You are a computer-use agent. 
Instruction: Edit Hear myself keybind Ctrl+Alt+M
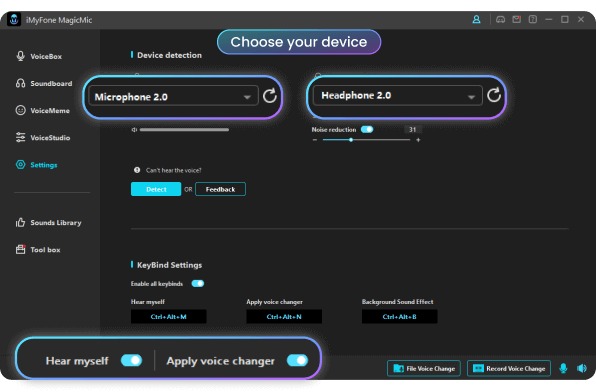[x=168, y=316]
